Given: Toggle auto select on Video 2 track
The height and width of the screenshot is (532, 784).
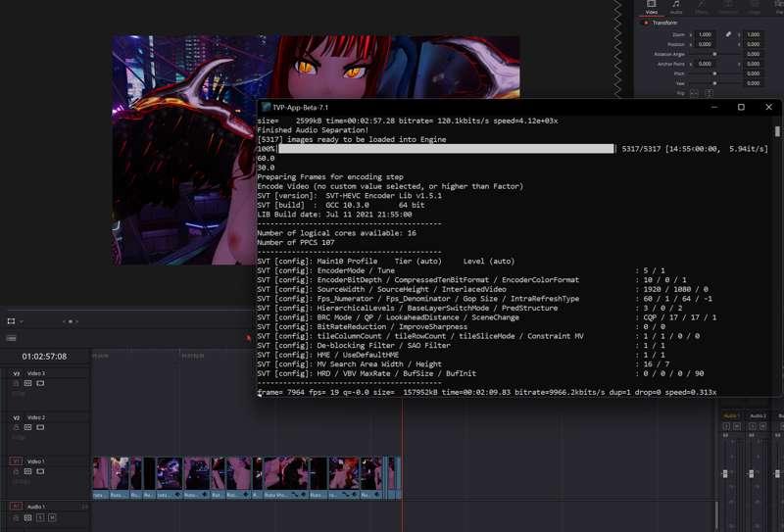Looking at the screenshot, I should [28, 427].
